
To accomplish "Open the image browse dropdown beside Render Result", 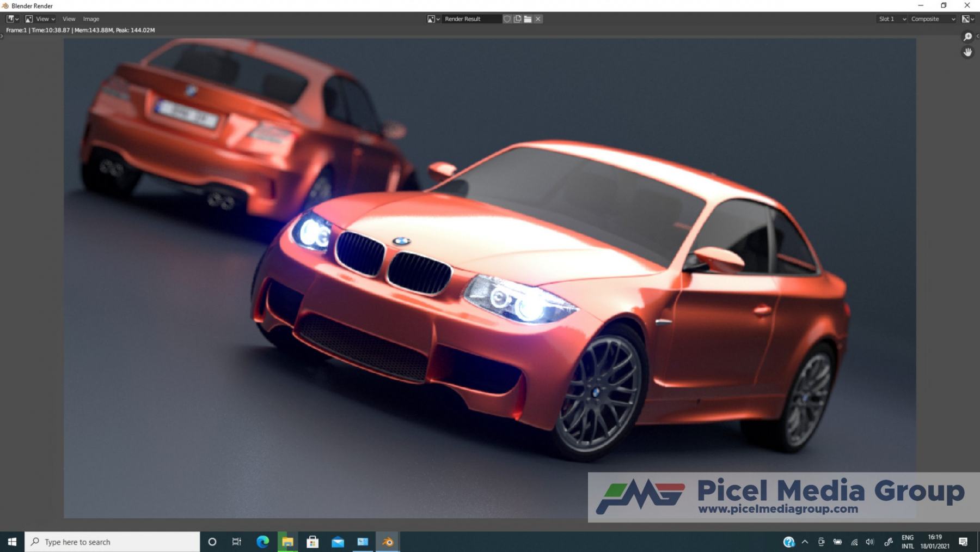I will [433, 19].
